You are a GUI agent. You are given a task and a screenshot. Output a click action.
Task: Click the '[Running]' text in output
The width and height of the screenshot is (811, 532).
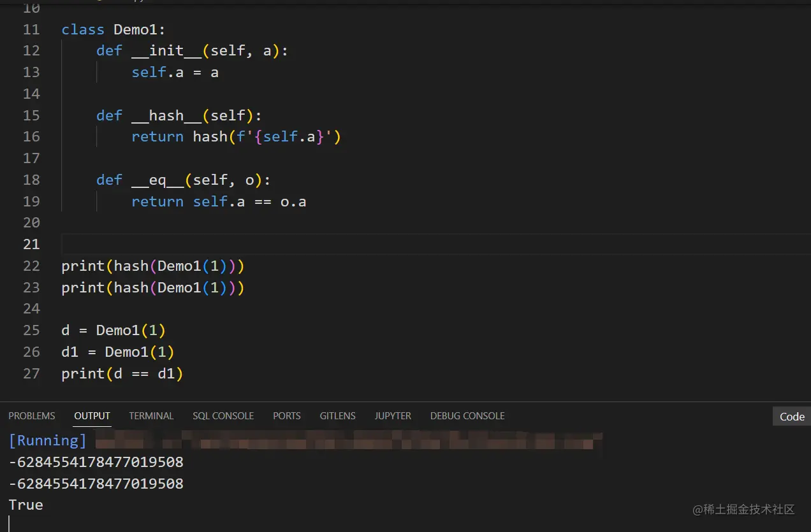(x=48, y=440)
